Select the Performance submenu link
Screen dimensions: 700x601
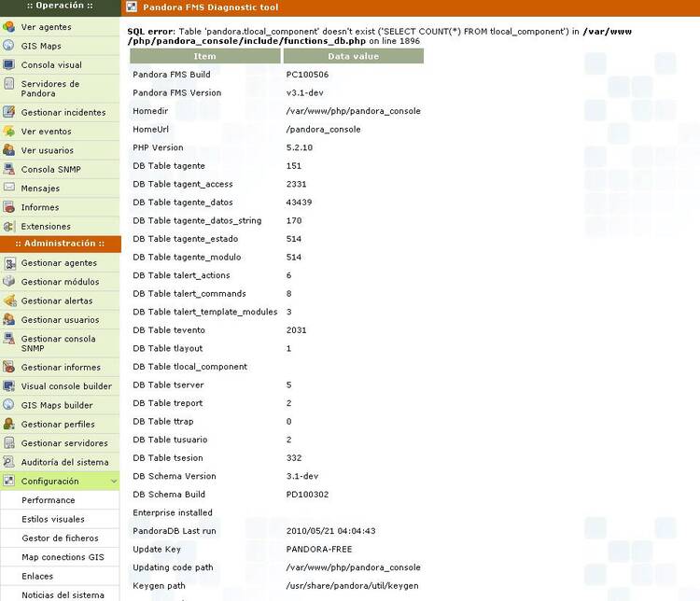click(x=49, y=500)
